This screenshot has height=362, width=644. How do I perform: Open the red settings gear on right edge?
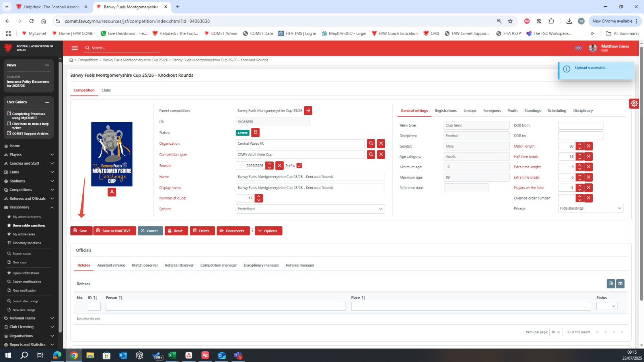(x=634, y=103)
